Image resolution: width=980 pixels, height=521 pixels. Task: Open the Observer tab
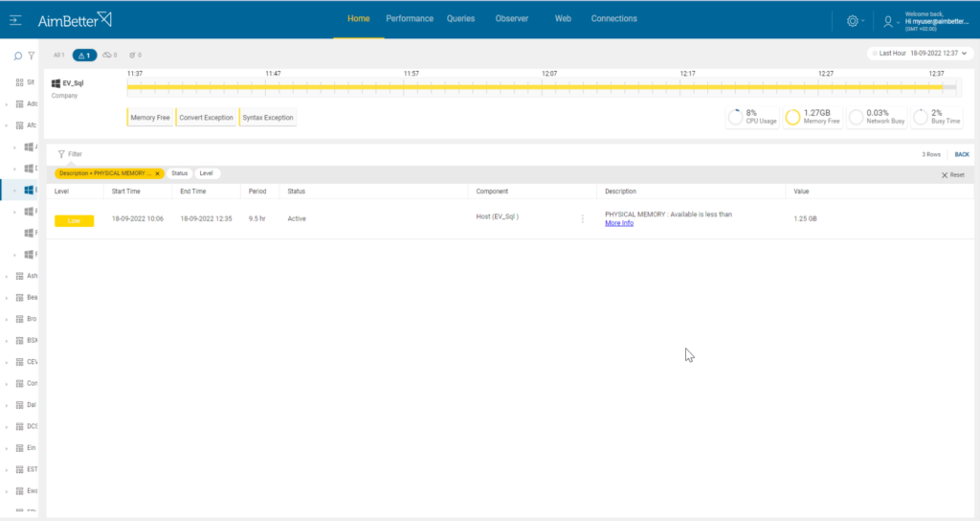pyautogui.click(x=512, y=19)
